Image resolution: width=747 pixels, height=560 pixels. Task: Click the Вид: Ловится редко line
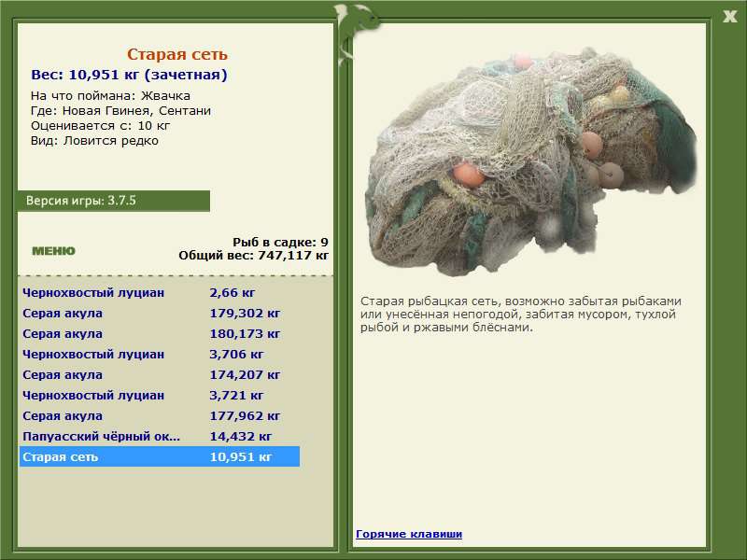pyautogui.click(x=94, y=141)
